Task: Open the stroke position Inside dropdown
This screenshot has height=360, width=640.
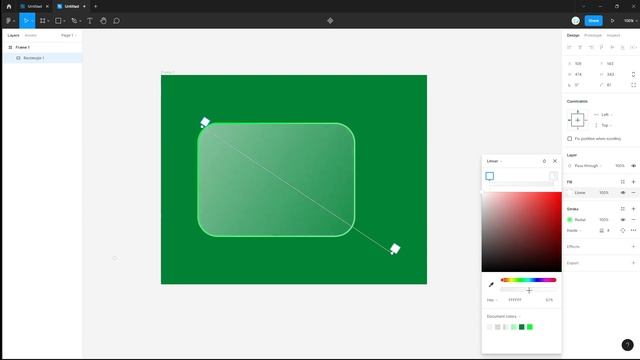Action: tap(574, 231)
